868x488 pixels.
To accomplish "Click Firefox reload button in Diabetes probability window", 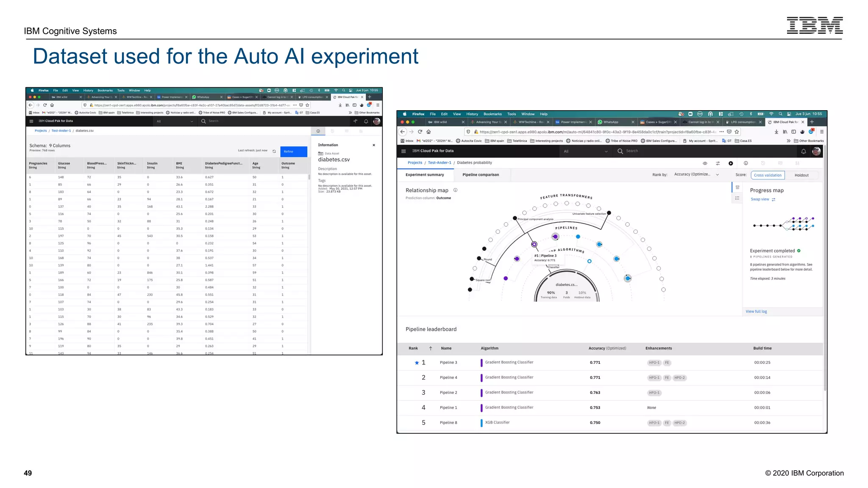I will [420, 132].
